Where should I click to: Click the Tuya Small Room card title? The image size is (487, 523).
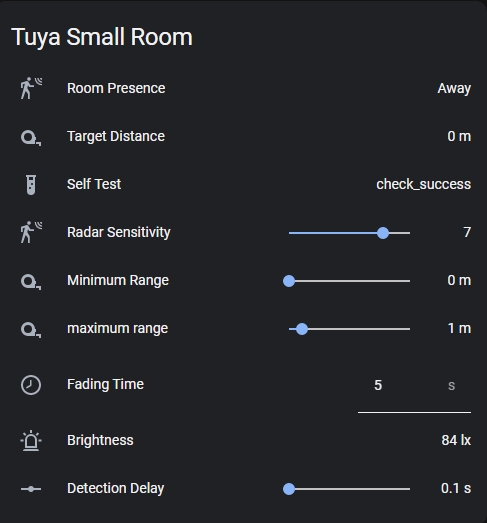pos(102,37)
